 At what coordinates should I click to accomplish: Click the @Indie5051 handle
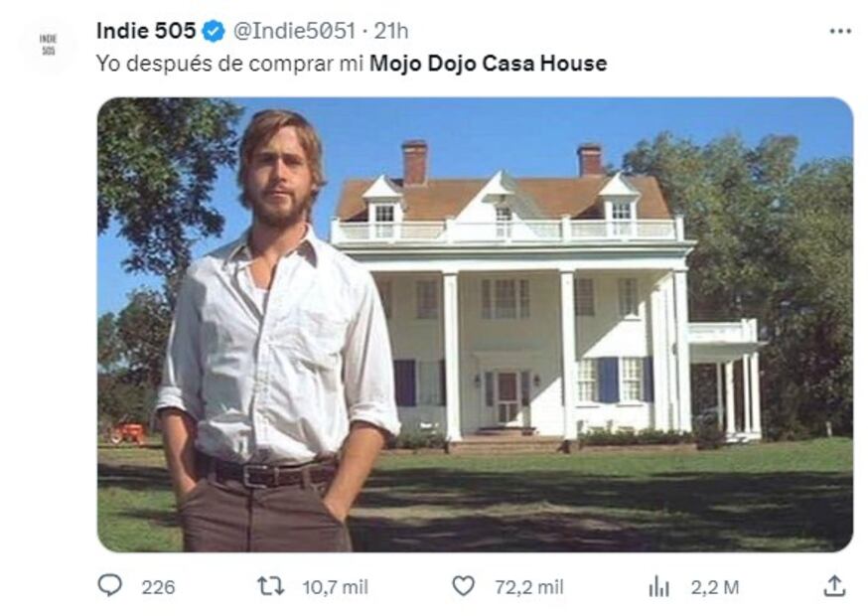(x=294, y=31)
